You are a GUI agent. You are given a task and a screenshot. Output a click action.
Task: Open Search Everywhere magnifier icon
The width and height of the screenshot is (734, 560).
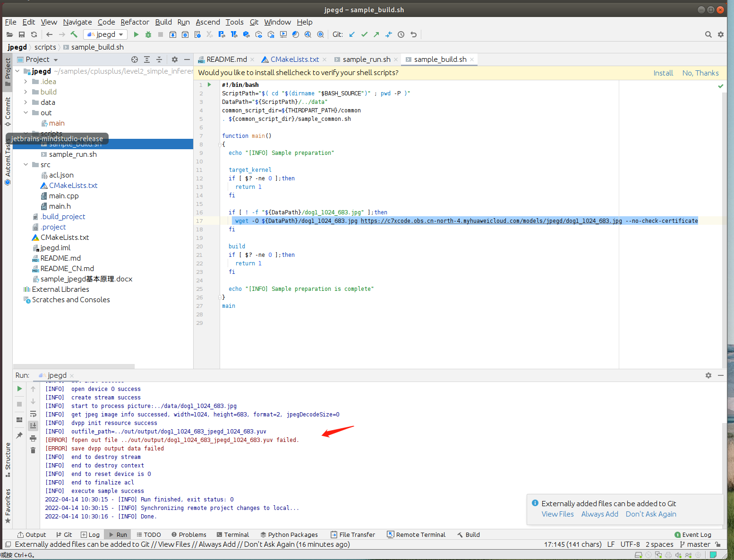(708, 34)
